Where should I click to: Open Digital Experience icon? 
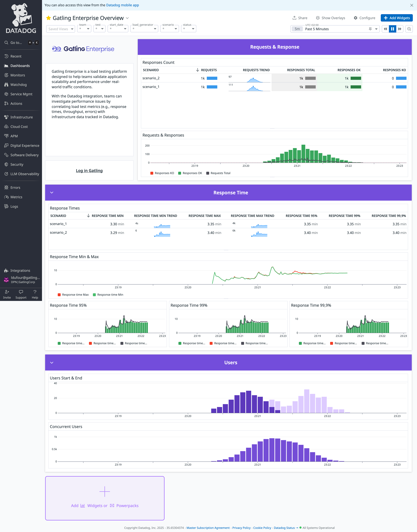6,146
